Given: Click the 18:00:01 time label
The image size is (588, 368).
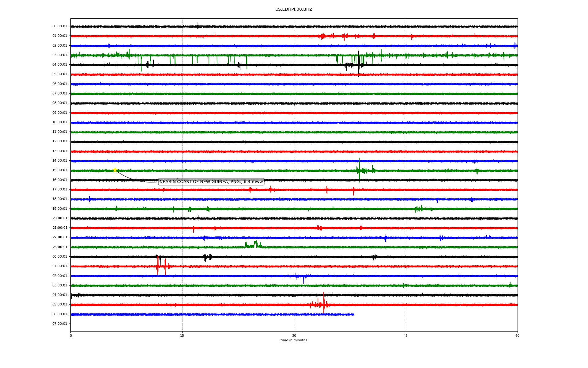Looking at the screenshot, I should pos(60,199).
